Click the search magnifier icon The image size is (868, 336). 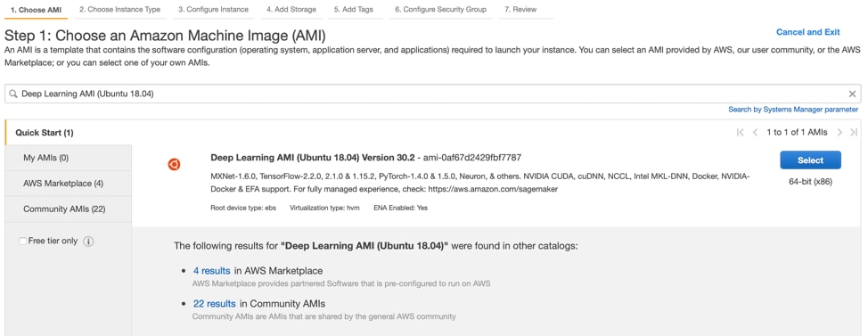point(13,94)
